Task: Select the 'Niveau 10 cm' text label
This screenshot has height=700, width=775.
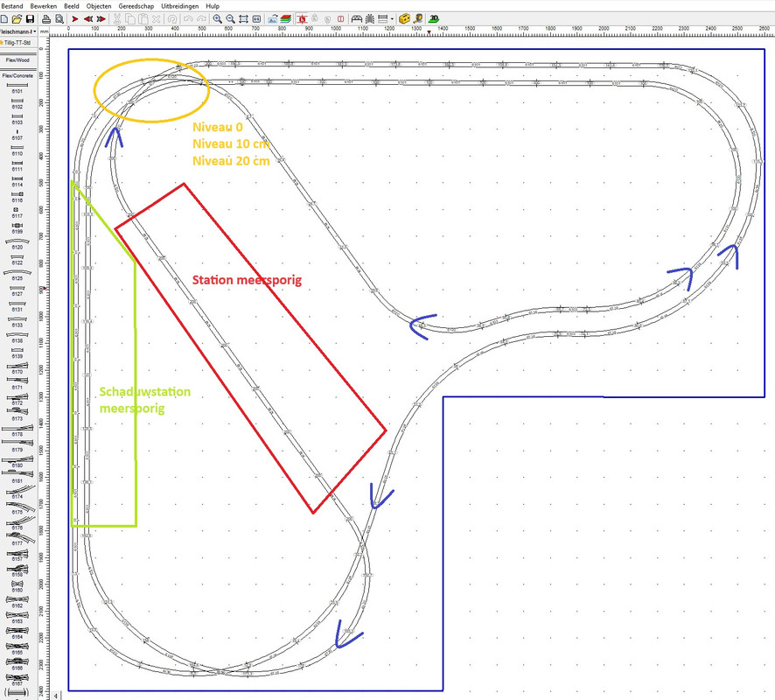Action: tap(231, 143)
